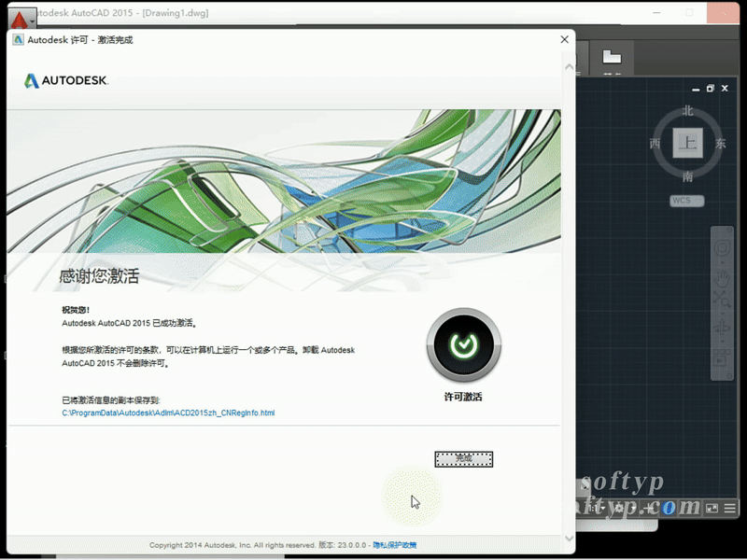Click the copyright 版本 23.0.0.0 text
Viewport: 747px width, 560px height.
coord(258,545)
